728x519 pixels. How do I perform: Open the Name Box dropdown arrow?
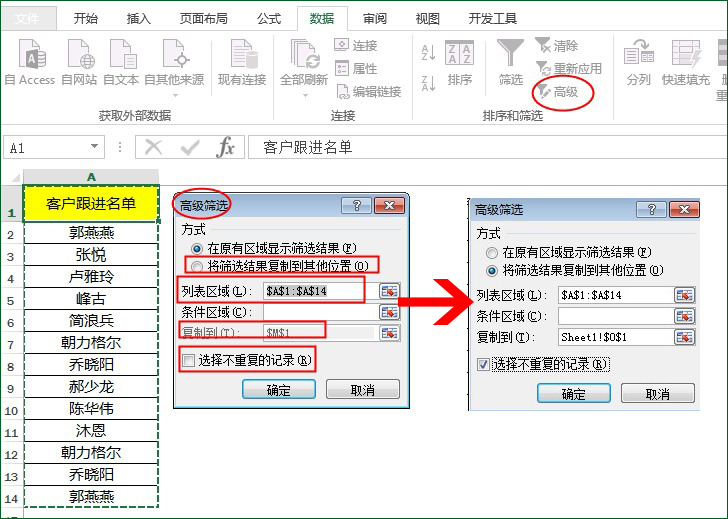pos(94,147)
